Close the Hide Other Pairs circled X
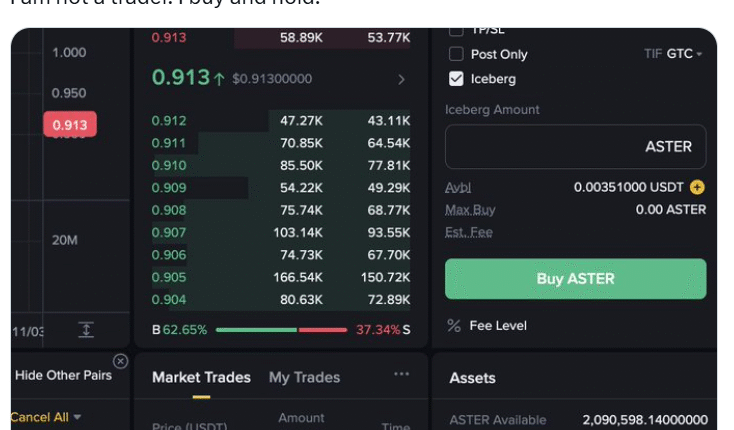This screenshot has height=430, width=734. point(120,361)
